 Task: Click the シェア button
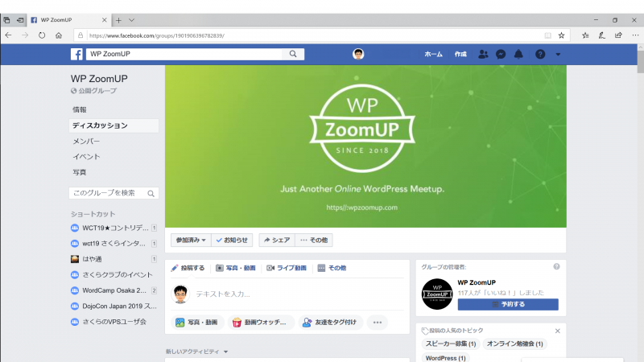[277, 240]
